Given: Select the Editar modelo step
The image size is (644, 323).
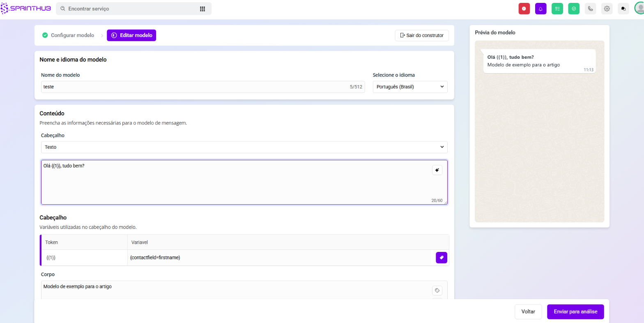Looking at the screenshot, I should pos(131,35).
